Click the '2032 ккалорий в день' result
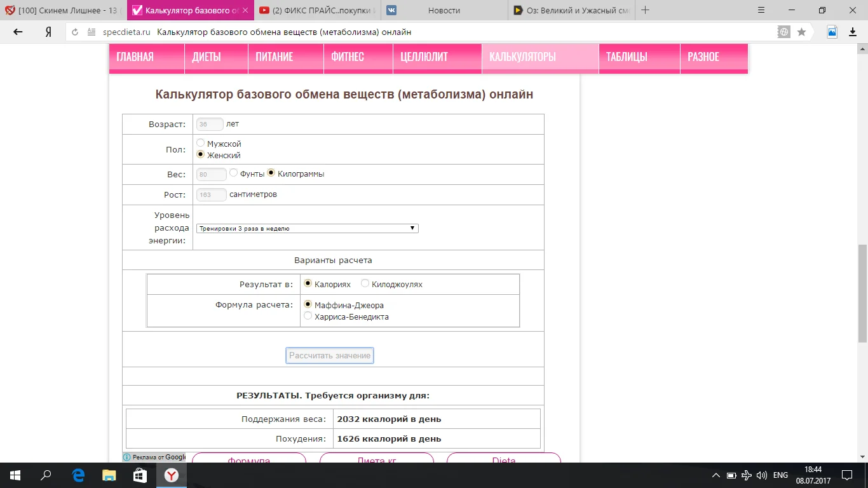Image resolution: width=868 pixels, height=488 pixels. coord(389,419)
